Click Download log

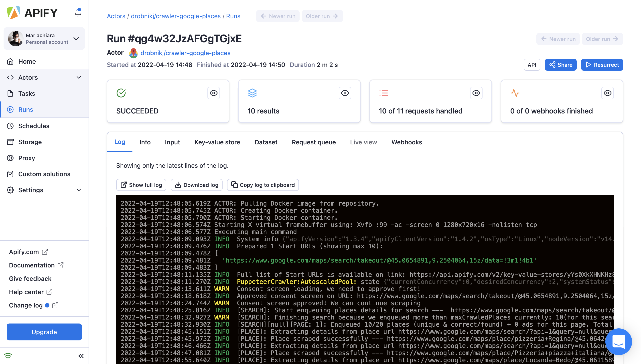click(197, 185)
